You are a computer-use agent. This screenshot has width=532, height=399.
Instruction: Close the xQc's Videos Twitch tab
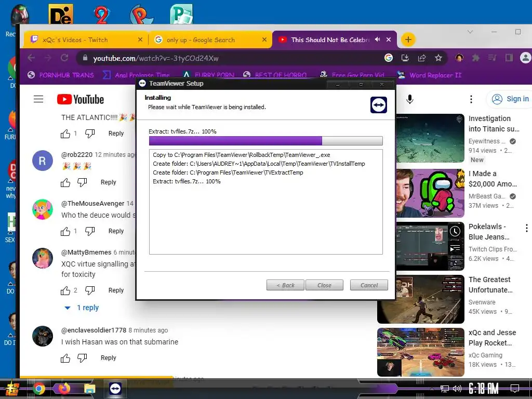coord(140,39)
